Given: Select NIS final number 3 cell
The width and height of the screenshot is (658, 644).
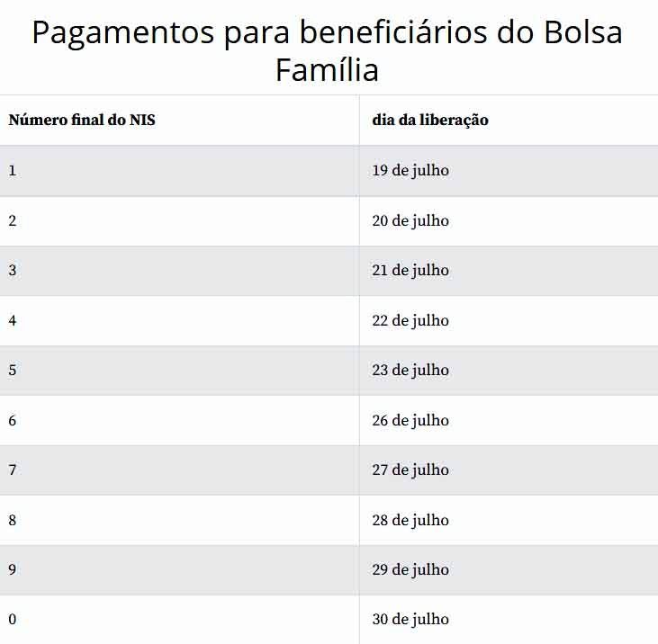Looking at the screenshot, I should 13,270.
